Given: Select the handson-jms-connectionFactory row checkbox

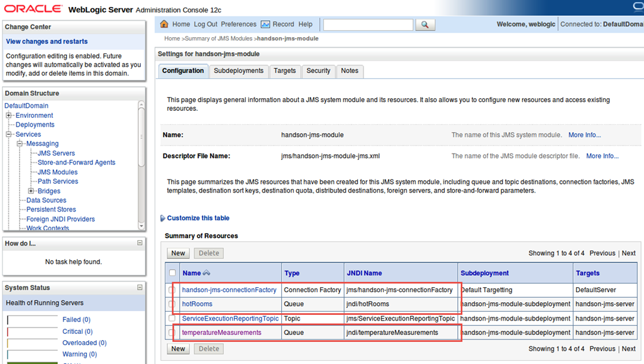Looking at the screenshot, I should click(x=172, y=290).
